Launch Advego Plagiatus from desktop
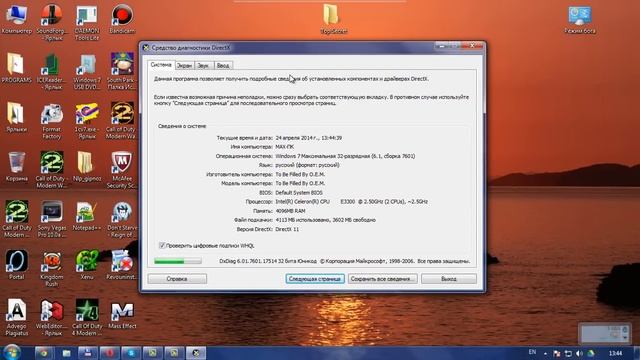 16,318
